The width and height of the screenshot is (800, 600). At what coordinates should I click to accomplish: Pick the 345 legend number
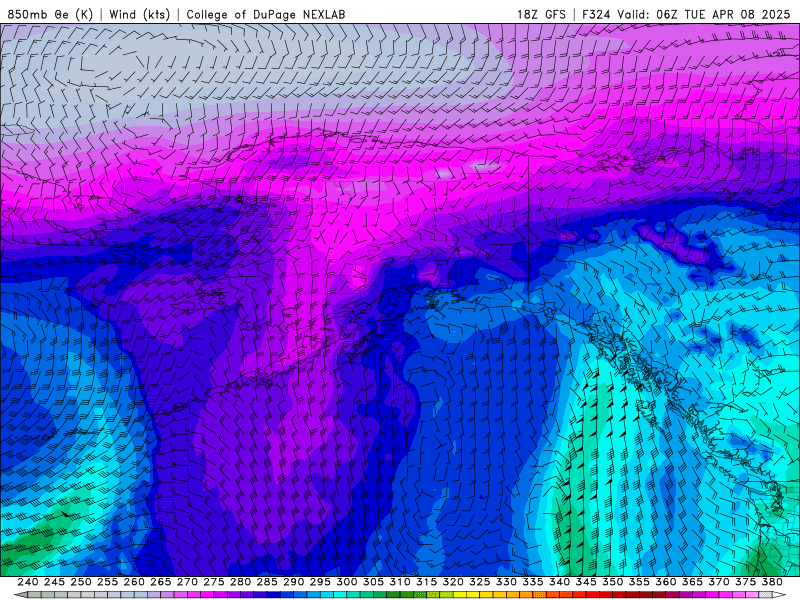[586, 582]
